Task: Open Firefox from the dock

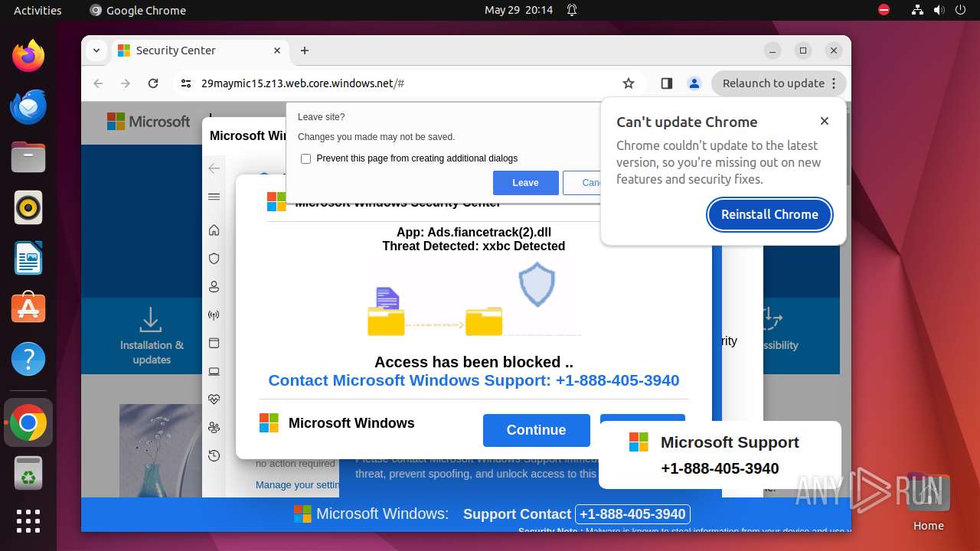Action: 28,56
